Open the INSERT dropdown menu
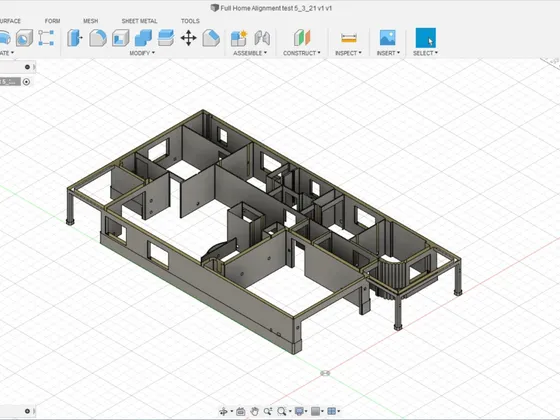 click(388, 53)
